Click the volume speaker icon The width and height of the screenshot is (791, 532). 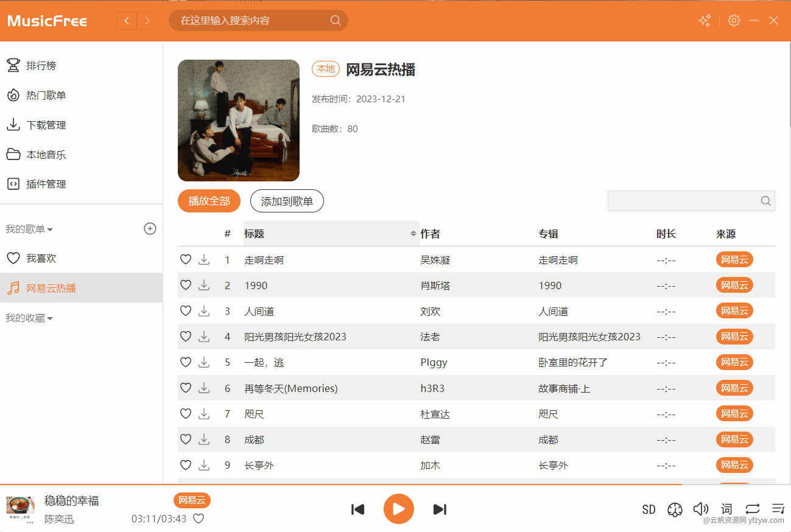click(x=701, y=509)
